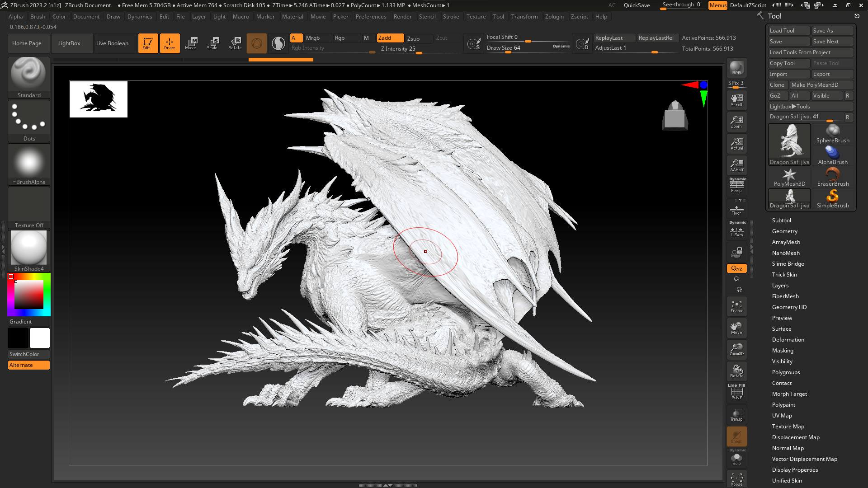
Task: Open the Brush menu
Action: (x=38, y=17)
